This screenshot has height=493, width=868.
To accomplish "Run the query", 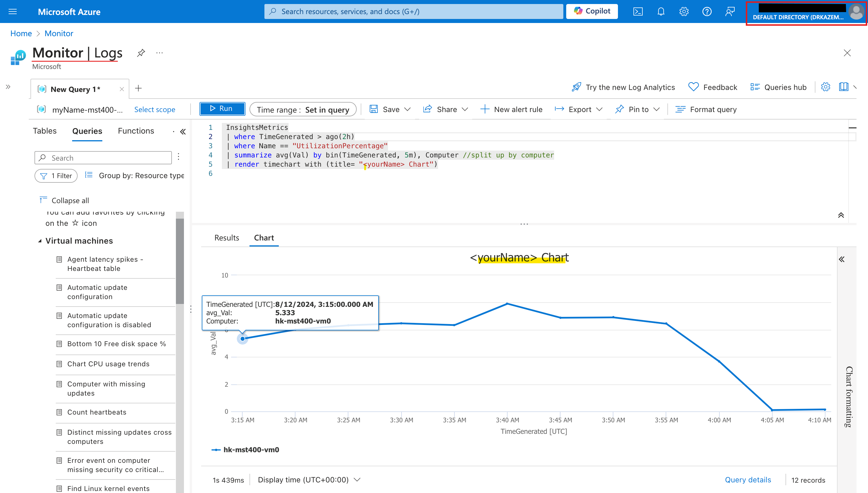I will point(222,109).
